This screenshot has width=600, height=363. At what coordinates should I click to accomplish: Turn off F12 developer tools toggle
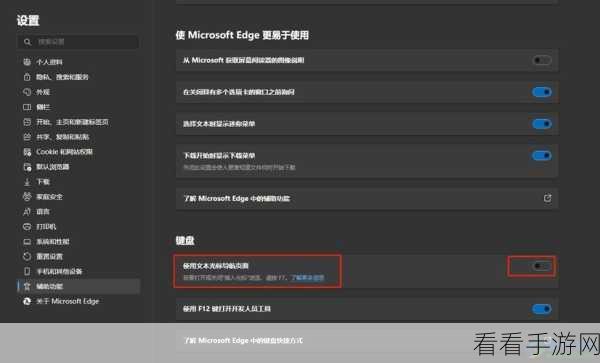coord(541,309)
